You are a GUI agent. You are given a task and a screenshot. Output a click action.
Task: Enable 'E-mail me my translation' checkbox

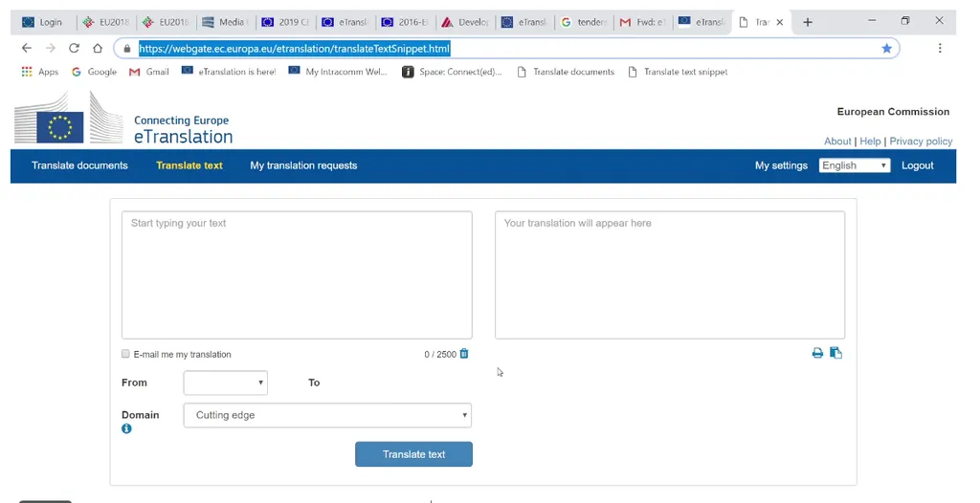pos(125,354)
